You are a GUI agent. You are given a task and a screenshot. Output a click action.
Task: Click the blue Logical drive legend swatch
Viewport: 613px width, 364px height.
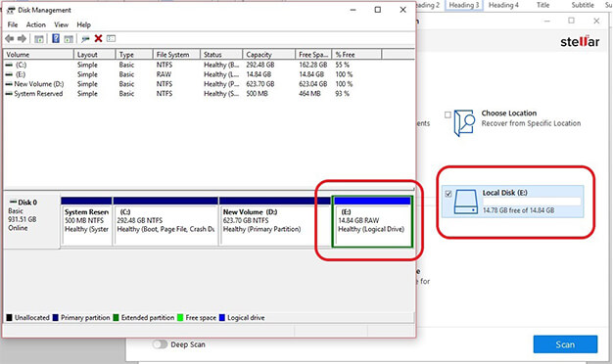pyautogui.click(x=222, y=318)
